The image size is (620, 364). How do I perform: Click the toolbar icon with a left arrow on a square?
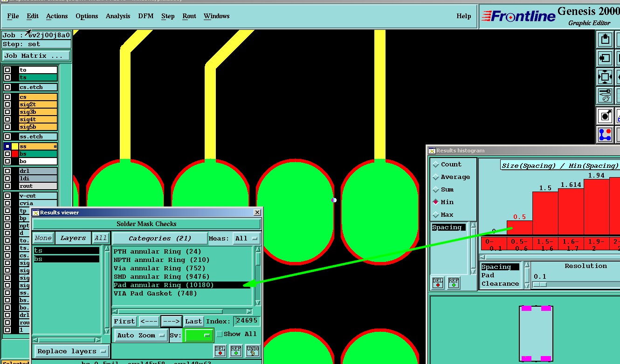(x=605, y=58)
